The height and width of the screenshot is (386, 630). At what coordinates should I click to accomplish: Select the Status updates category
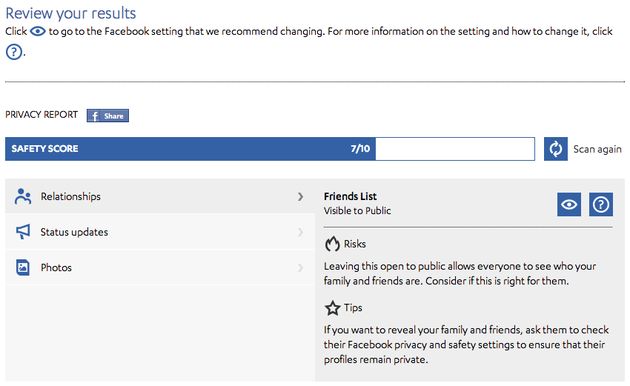[x=160, y=232]
